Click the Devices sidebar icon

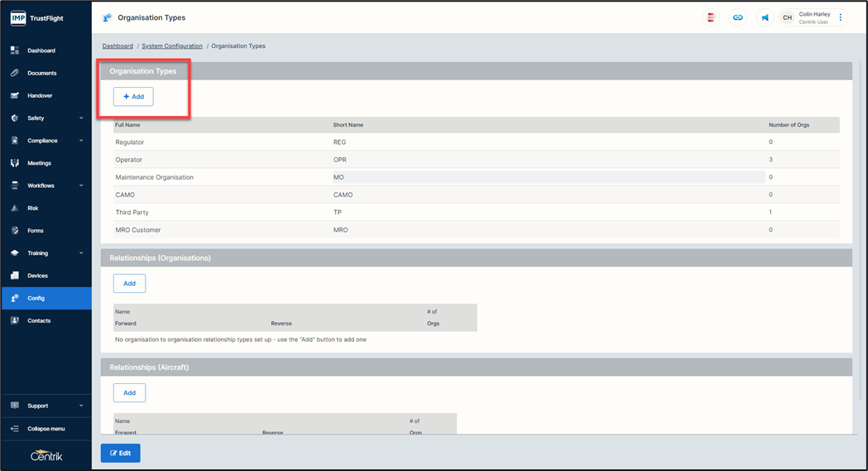15,276
